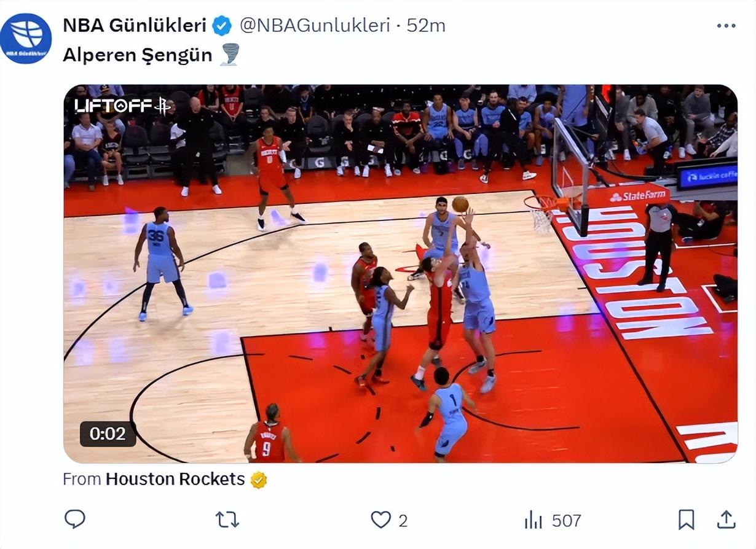Screen dimensions: 756x549
Task: Click the 0:02 video duration badge
Action: click(108, 434)
